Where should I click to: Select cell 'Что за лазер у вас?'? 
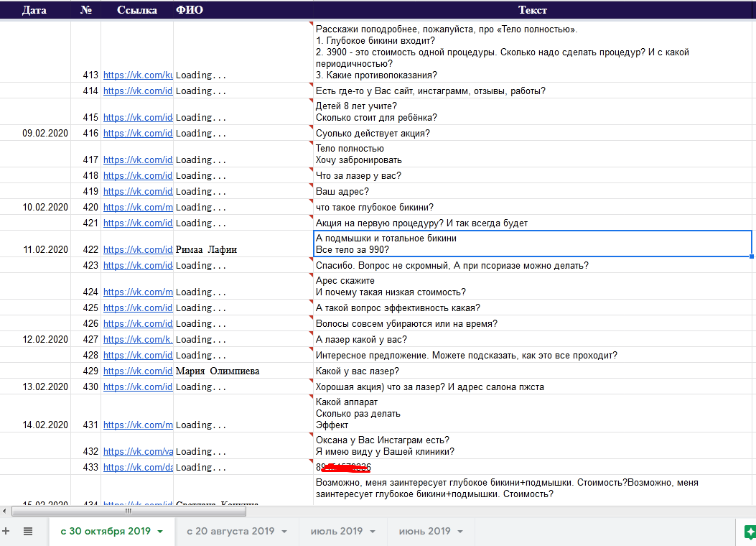tap(533, 175)
